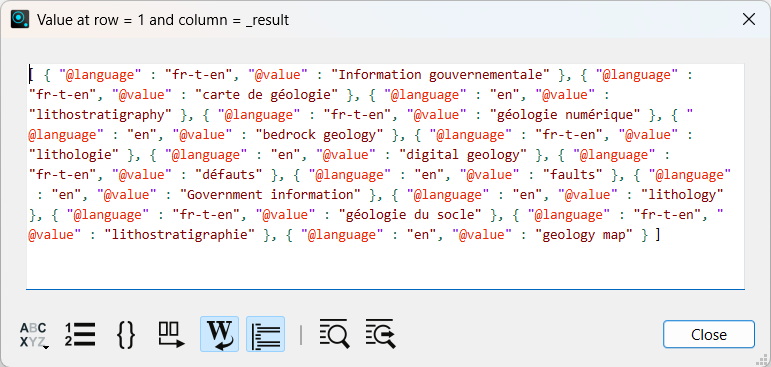
Task: Click the Close button
Action: tap(709, 335)
